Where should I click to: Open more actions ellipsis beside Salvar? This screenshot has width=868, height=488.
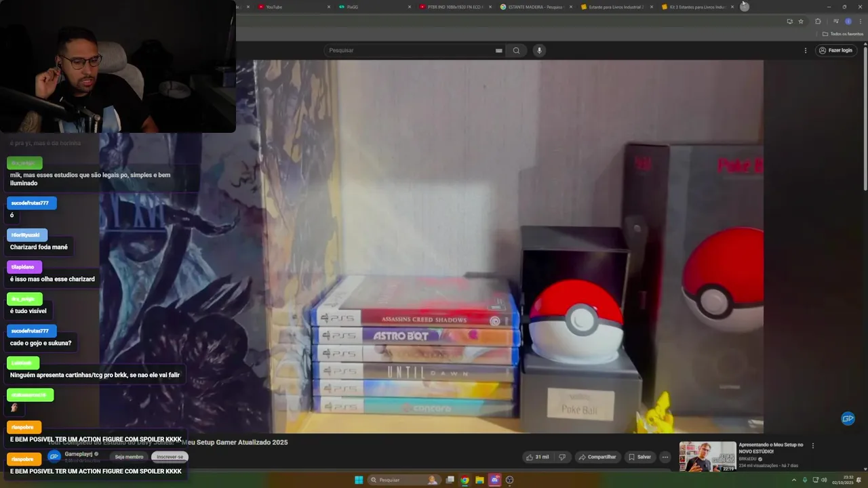pyautogui.click(x=665, y=457)
